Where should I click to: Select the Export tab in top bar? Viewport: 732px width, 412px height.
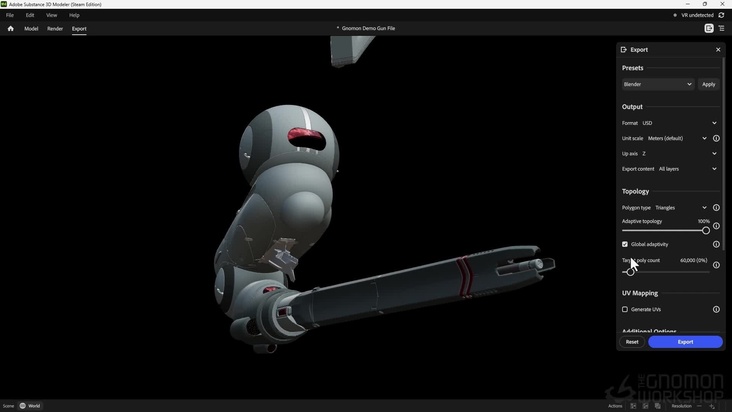[x=79, y=28]
